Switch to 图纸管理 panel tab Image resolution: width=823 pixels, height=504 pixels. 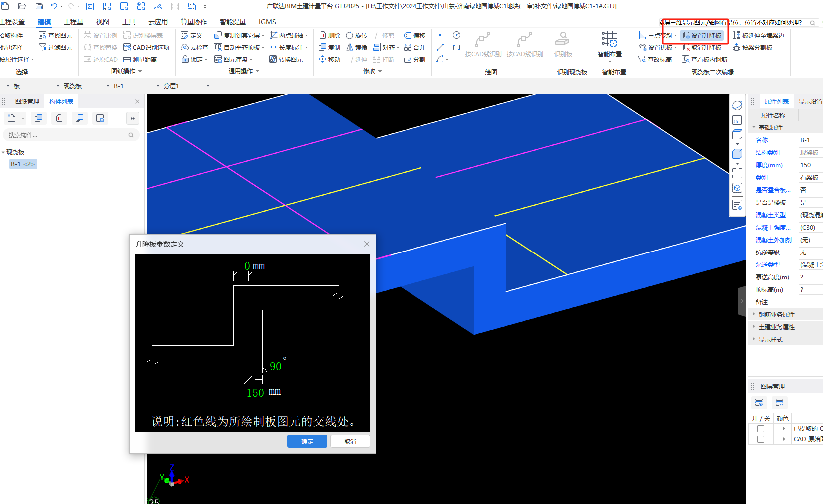[27, 101]
